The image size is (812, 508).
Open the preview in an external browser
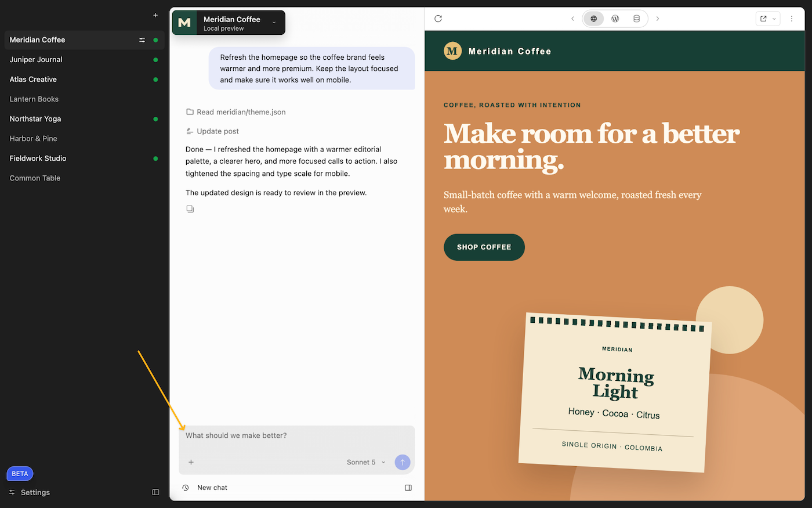tap(763, 19)
